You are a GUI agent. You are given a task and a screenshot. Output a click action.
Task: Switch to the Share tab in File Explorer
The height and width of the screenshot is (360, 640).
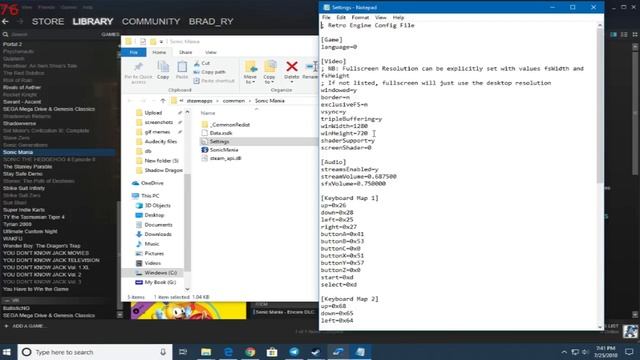185,52
